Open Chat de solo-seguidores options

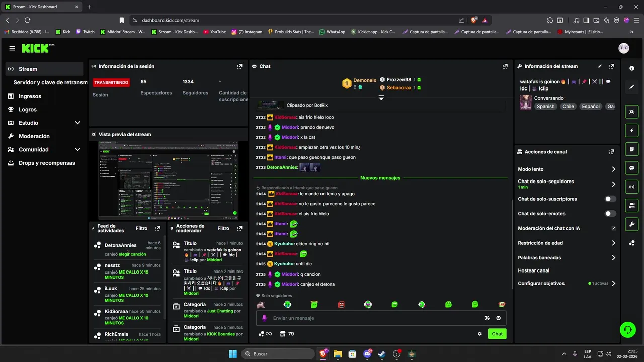pyautogui.click(x=567, y=184)
